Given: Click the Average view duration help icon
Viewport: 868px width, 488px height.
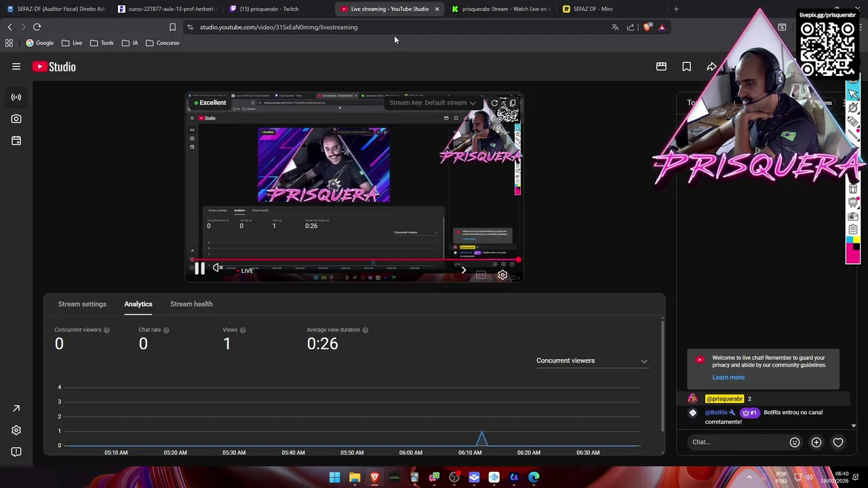Looking at the screenshot, I should [365, 330].
